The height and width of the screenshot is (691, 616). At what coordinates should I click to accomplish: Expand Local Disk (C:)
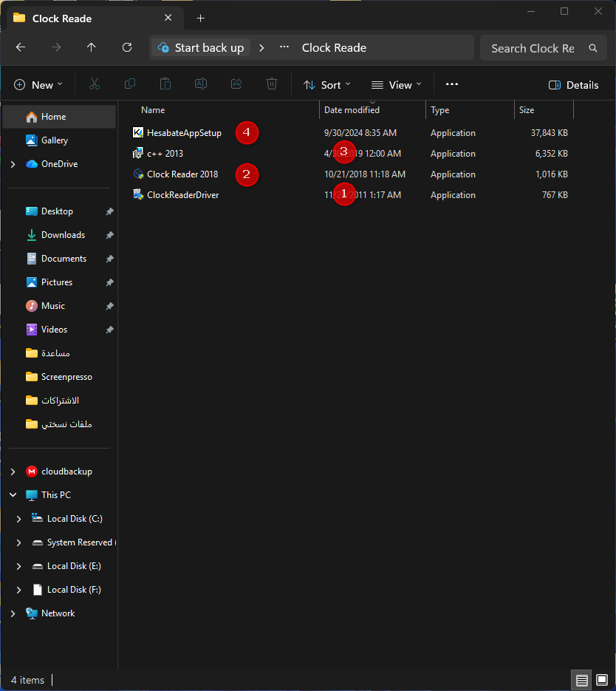[x=18, y=519]
